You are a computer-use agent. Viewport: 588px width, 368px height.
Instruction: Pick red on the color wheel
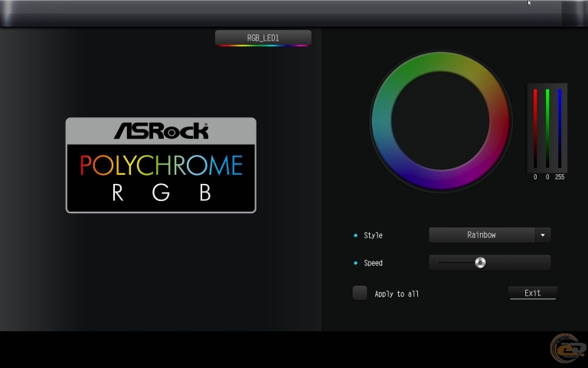(x=500, y=130)
